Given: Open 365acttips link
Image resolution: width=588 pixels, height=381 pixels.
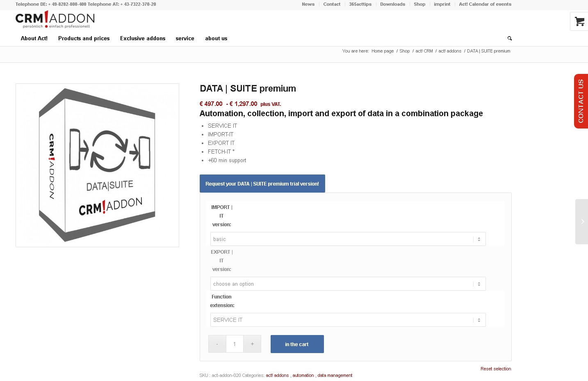Looking at the screenshot, I should pos(360,4).
